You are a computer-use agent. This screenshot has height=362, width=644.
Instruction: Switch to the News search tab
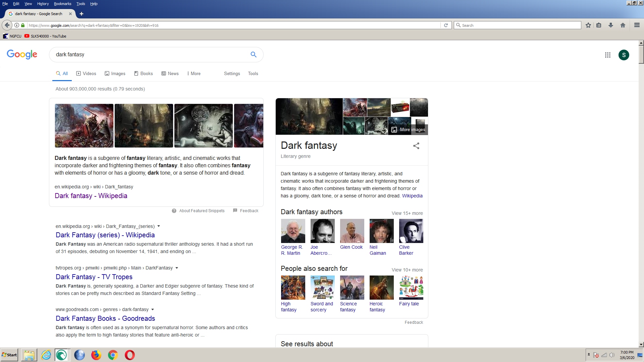[x=170, y=73]
